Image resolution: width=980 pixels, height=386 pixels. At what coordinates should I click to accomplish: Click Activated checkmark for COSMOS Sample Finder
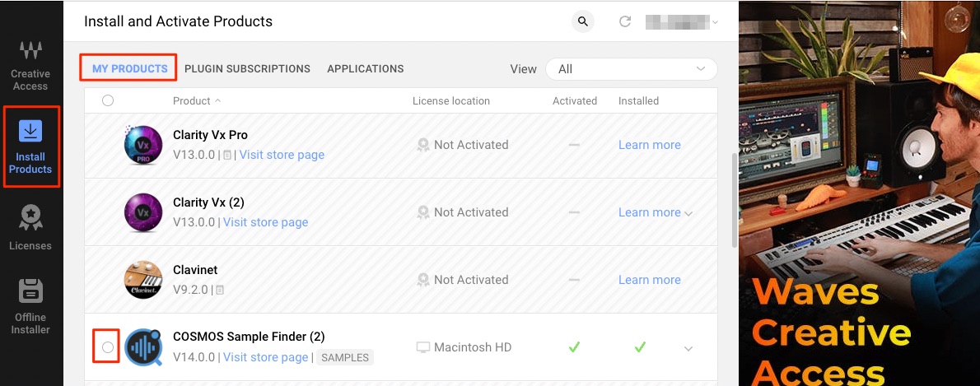pyautogui.click(x=574, y=346)
